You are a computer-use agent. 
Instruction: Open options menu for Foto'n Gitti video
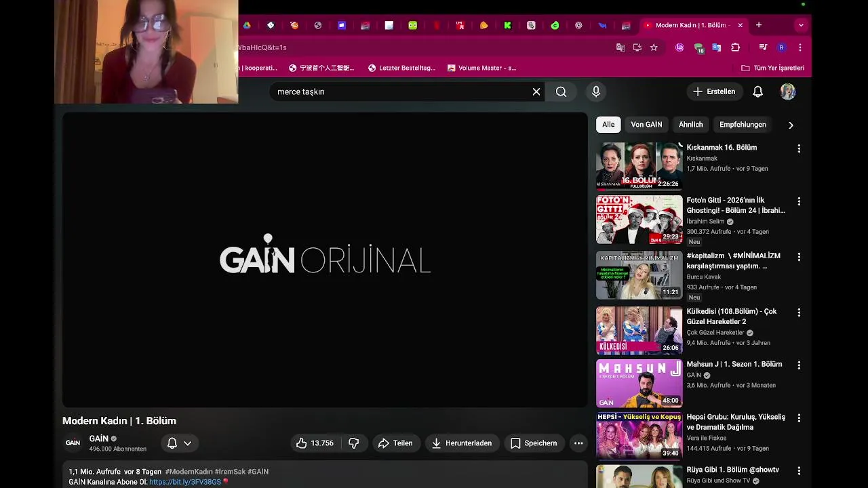(x=799, y=201)
